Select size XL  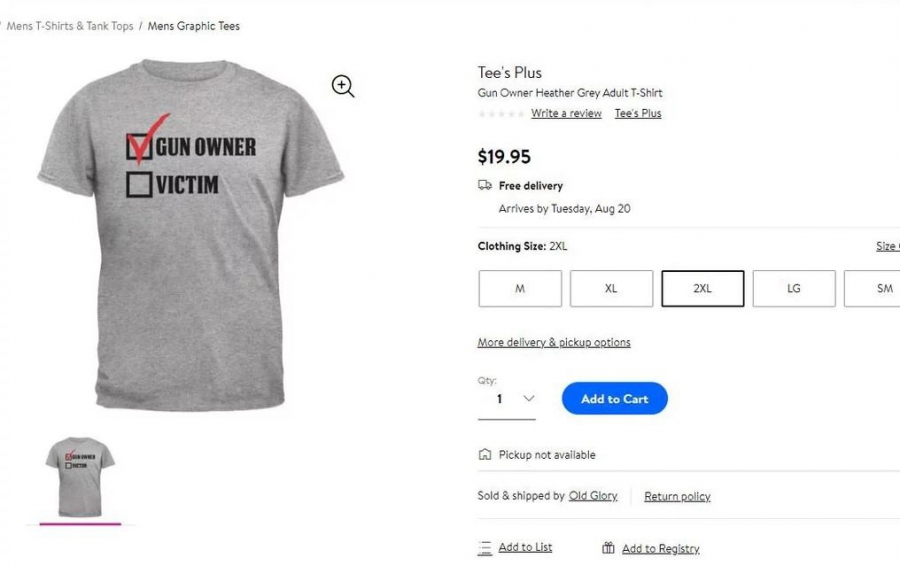click(x=611, y=289)
